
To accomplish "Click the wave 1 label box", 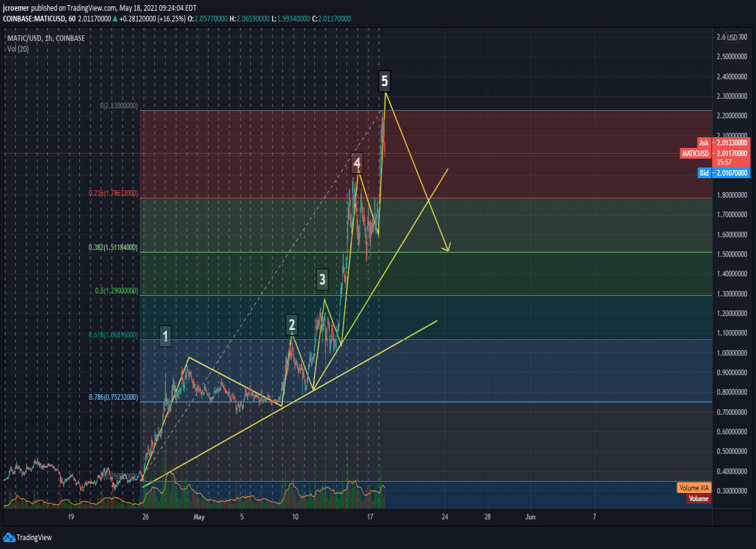I will (x=166, y=336).
